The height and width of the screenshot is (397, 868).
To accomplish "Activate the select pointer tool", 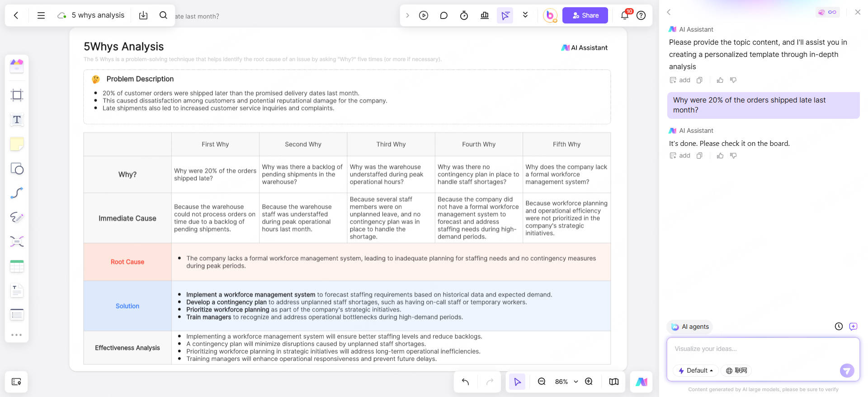I will tap(517, 382).
